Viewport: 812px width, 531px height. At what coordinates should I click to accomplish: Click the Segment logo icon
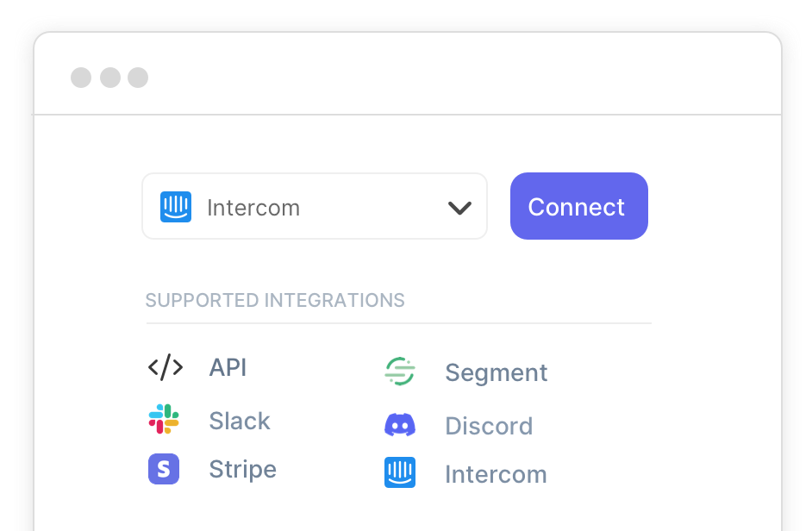400,372
